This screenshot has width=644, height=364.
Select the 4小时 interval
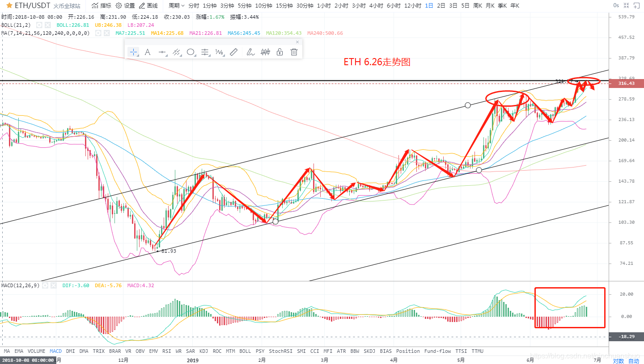coord(376,6)
